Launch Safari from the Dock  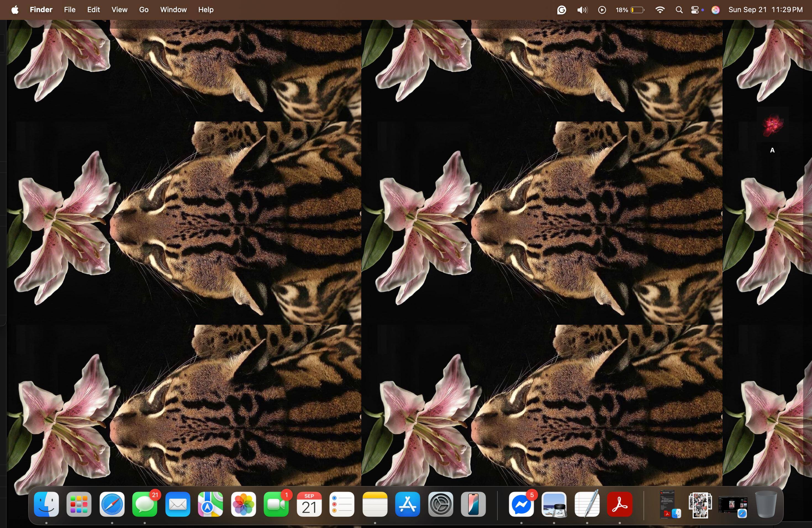(112, 504)
